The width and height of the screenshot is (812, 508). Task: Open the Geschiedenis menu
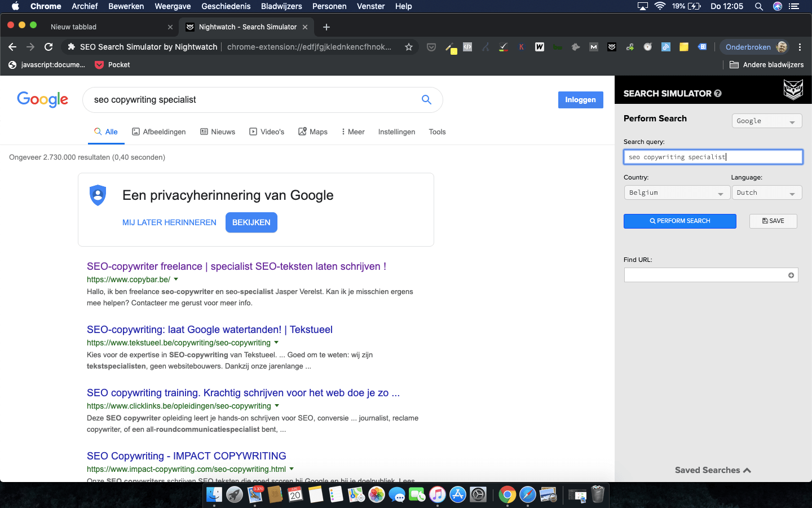pyautogui.click(x=226, y=6)
